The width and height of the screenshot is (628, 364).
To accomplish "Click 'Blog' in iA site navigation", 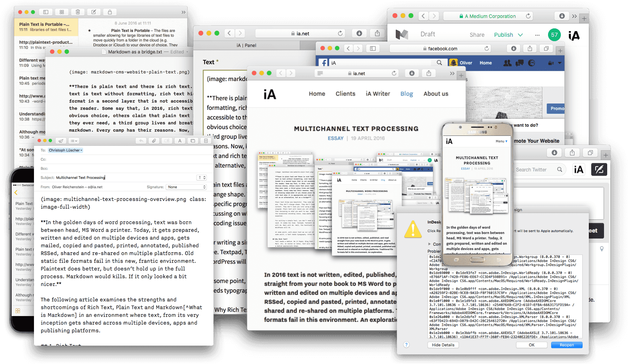I will tap(407, 93).
